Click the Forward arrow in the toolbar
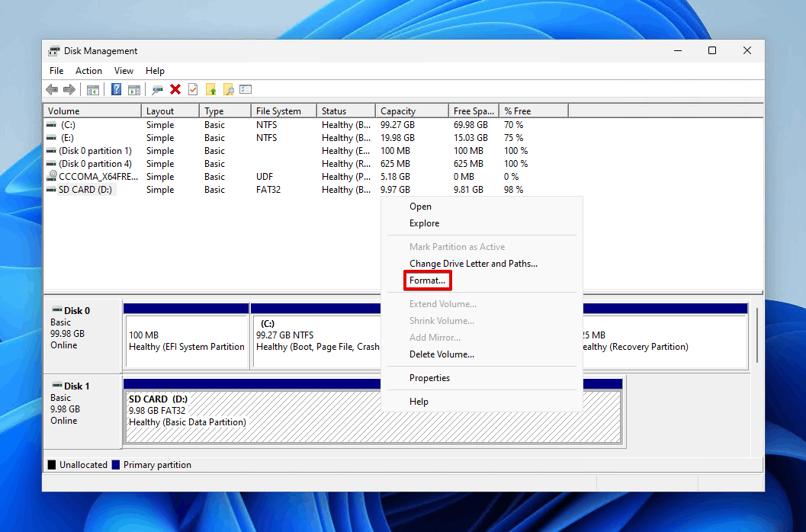Viewport: 806px width, 532px height. [69, 89]
